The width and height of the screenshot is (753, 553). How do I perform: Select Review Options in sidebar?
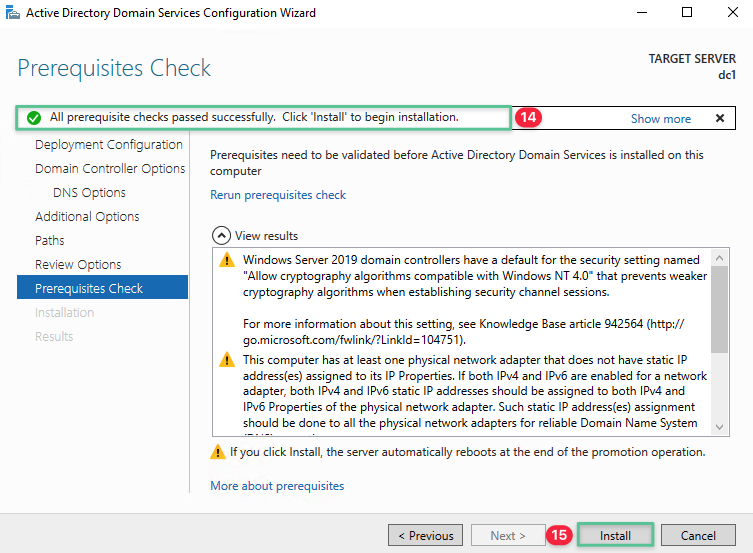point(78,265)
